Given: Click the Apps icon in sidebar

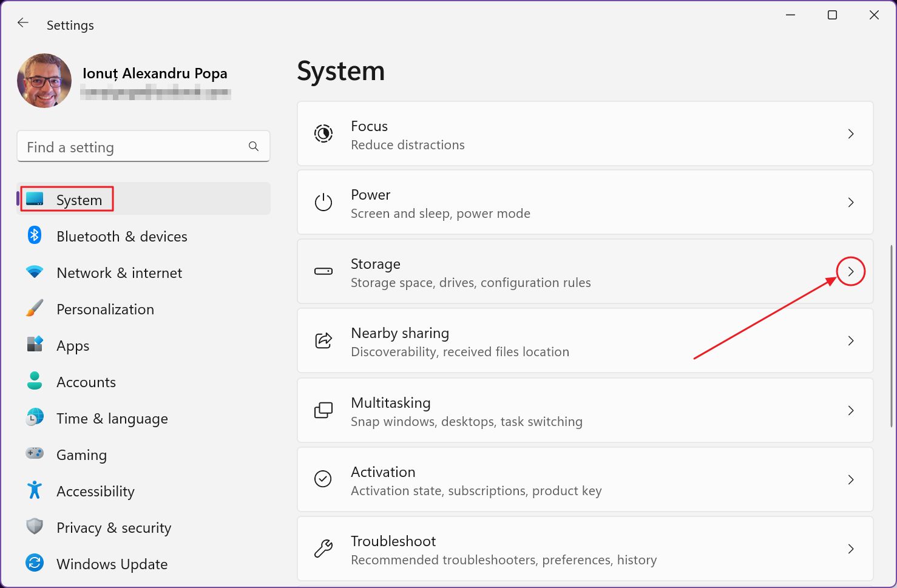Looking at the screenshot, I should [35, 345].
